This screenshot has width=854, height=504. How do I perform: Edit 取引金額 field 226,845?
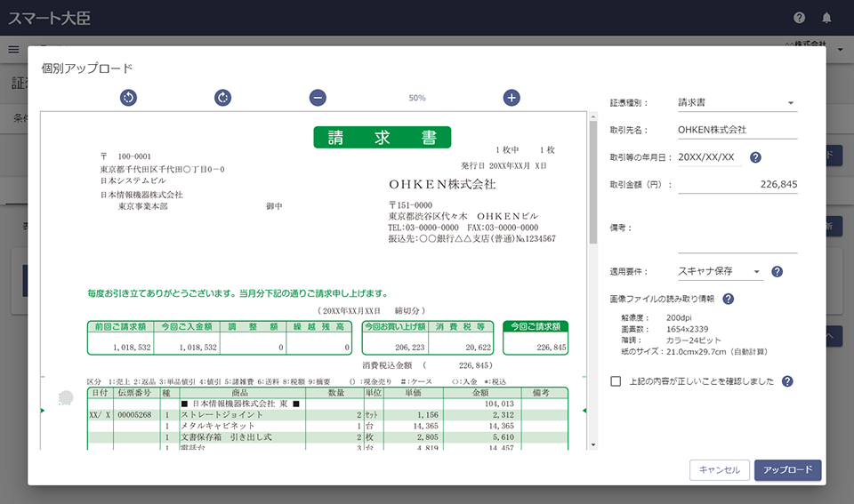point(737,185)
